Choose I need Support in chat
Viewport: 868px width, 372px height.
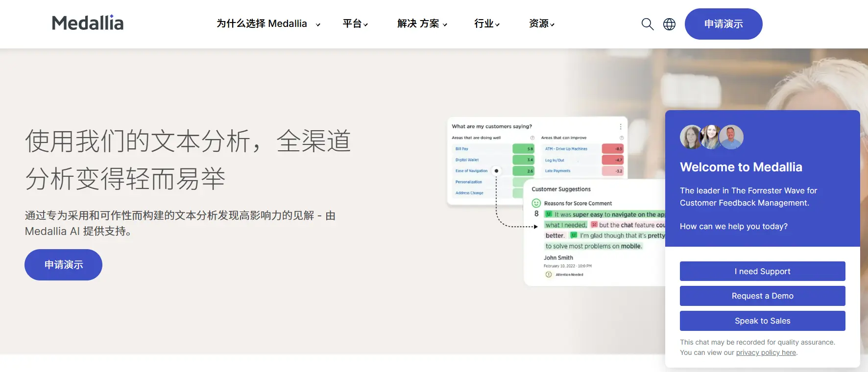tap(763, 271)
